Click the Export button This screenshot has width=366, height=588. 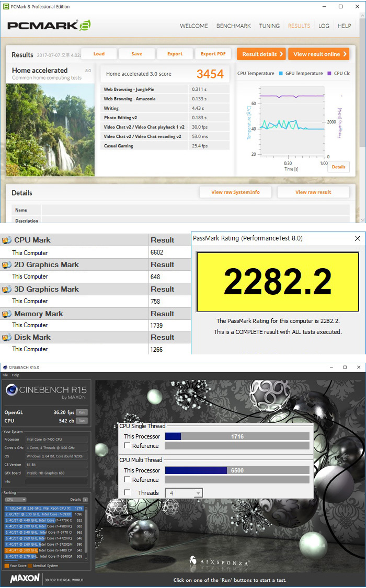click(175, 54)
